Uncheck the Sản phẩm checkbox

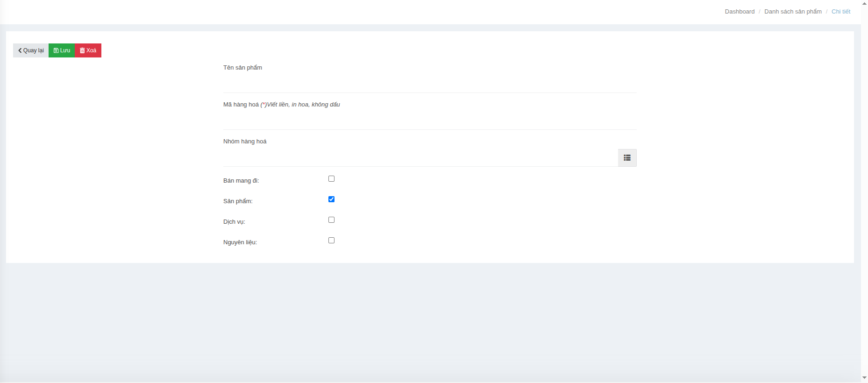pyautogui.click(x=331, y=199)
